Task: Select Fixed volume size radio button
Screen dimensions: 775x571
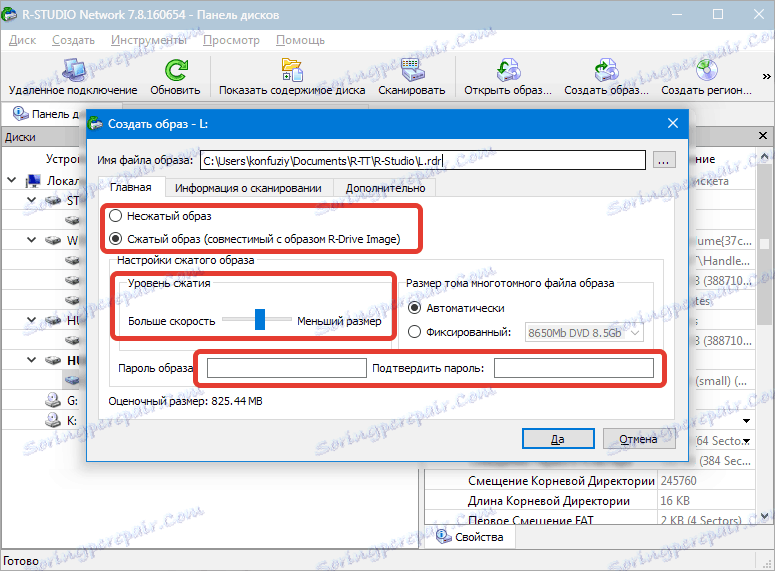Action: (x=414, y=332)
